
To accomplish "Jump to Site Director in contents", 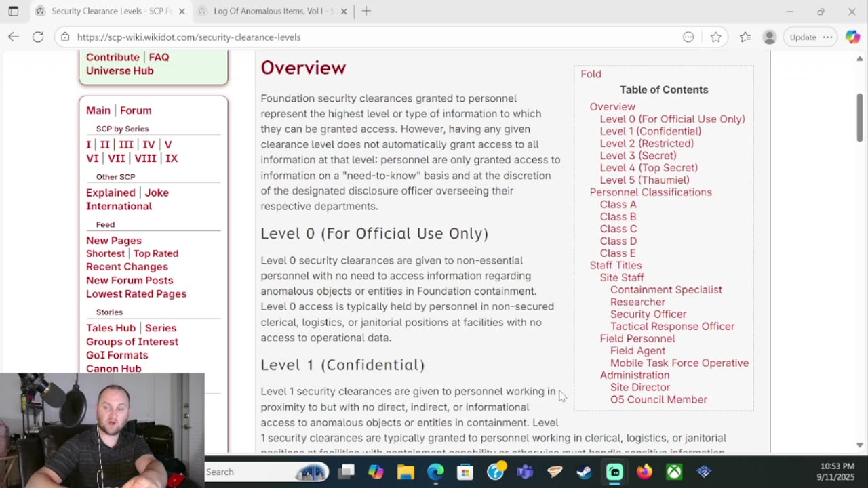I will click(x=640, y=388).
